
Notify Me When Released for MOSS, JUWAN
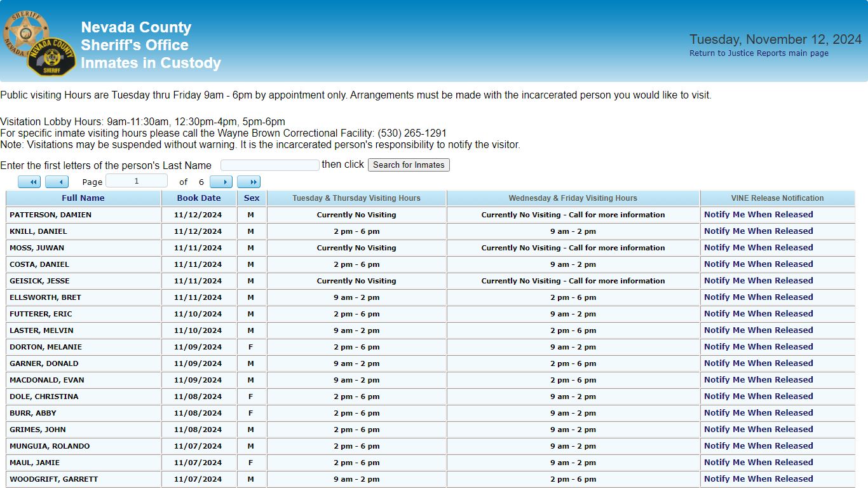(758, 248)
